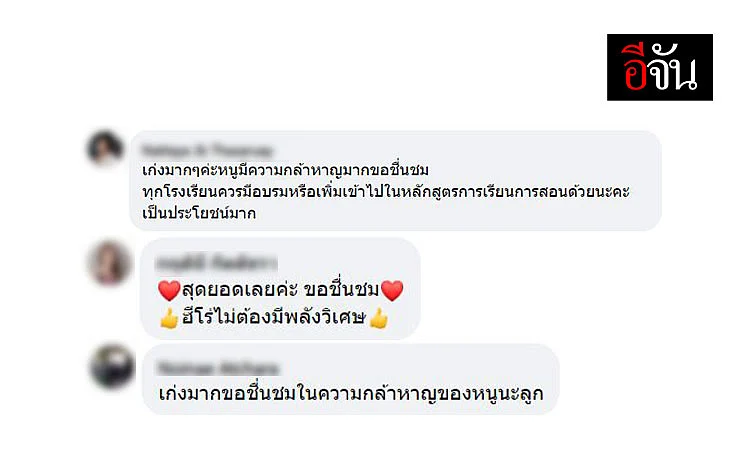Select the text ฮีโร่ไม่ต้องมีพลังวิเศษ
Viewport: 750px width, 476px height.
[x=274, y=318]
